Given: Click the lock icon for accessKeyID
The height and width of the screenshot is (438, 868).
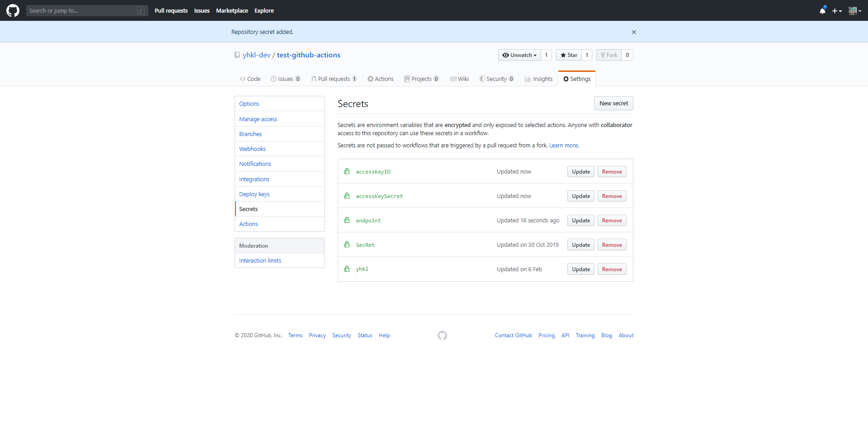Looking at the screenshot, I should (347, 171).
